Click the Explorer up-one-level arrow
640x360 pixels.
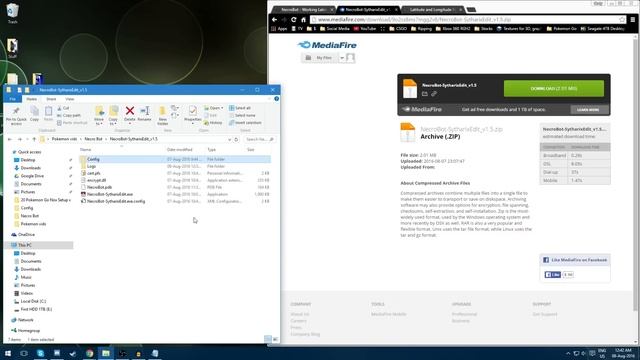34,139
